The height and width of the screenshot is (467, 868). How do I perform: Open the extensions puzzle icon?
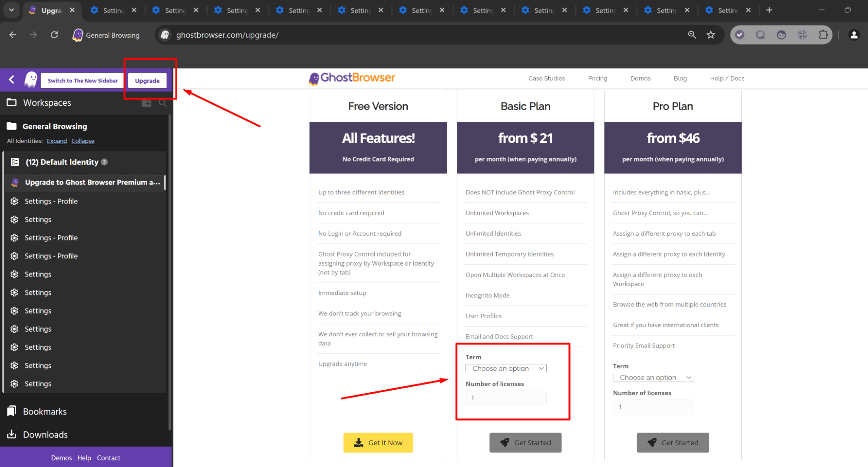823,35
